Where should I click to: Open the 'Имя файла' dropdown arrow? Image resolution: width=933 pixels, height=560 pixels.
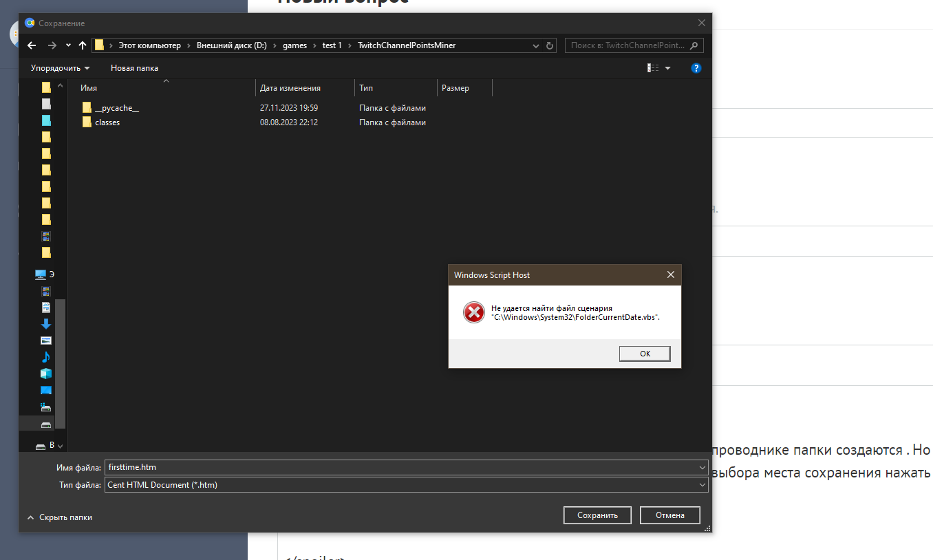(x=702, y=467)
